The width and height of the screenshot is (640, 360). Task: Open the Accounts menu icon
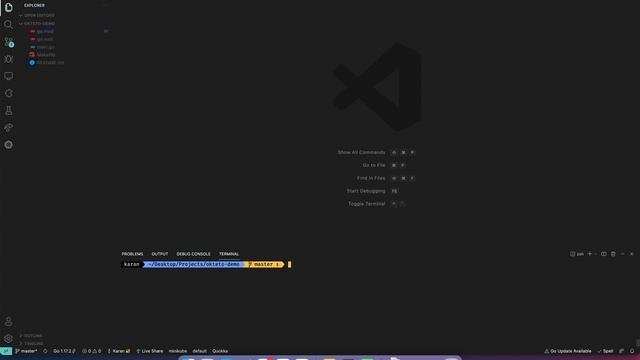click(x=8, y=321)
